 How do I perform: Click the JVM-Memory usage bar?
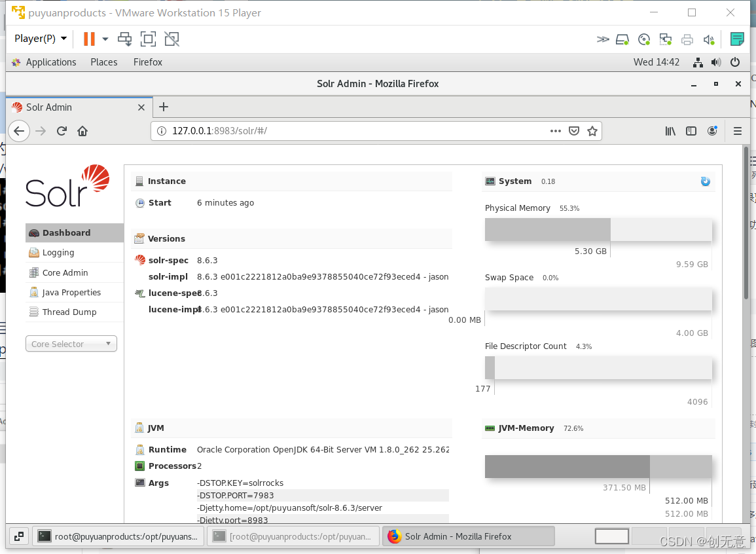coord(598,466)
